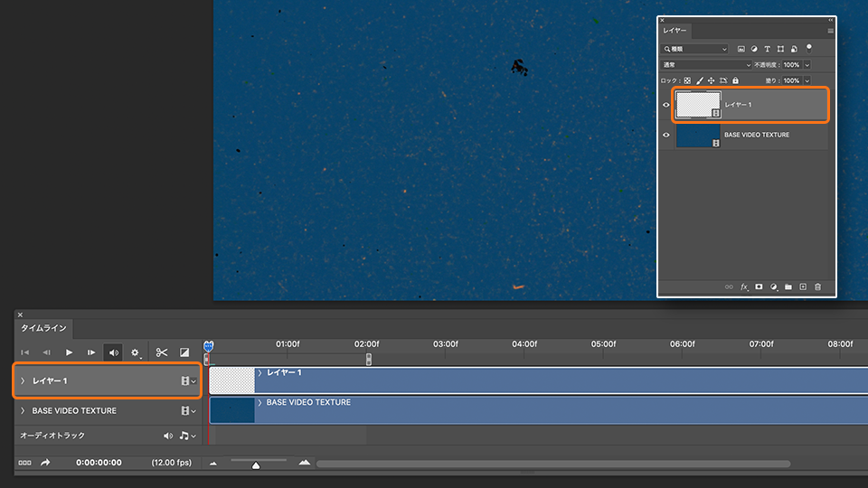The height and width of the screenshot is (488, 868).
Task: Lock transparent pixels
Action: pos(687,80)
